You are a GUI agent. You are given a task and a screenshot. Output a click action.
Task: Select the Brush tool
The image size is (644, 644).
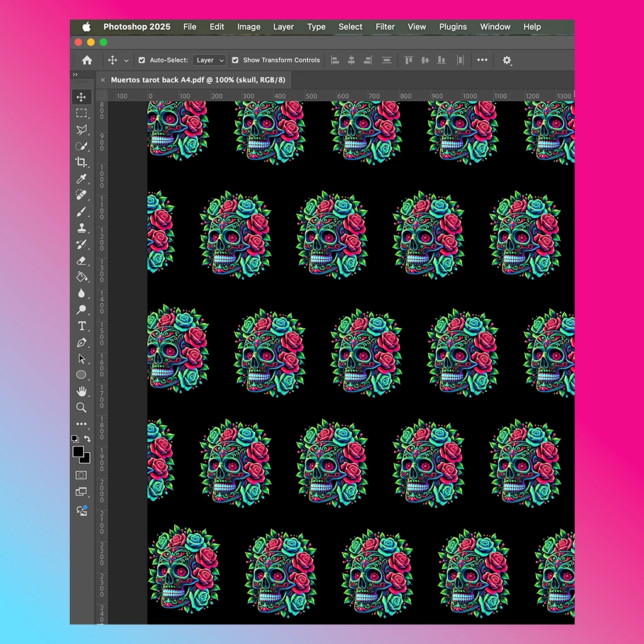click(x=81, y=211)
